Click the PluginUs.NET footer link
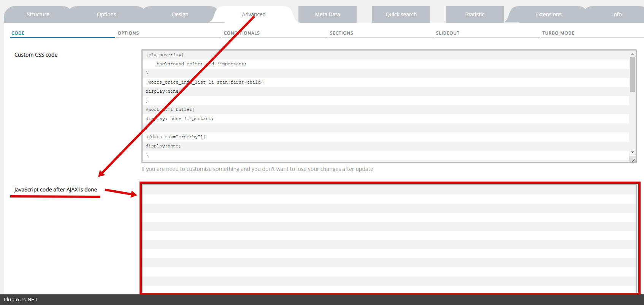 21,300
